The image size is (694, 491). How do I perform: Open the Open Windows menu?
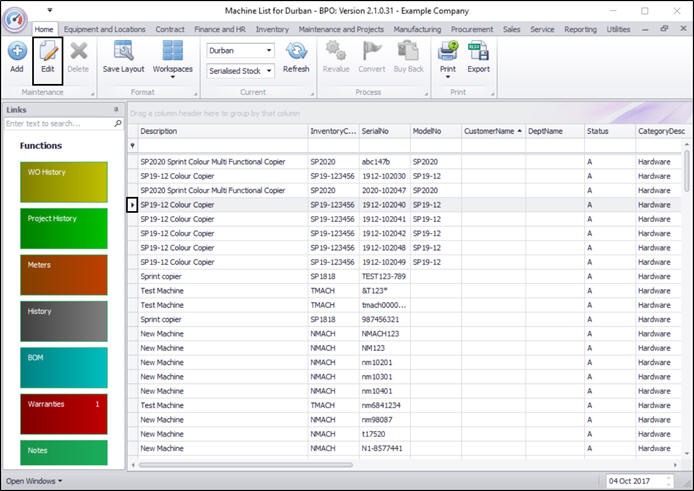[x=34, y=481]
